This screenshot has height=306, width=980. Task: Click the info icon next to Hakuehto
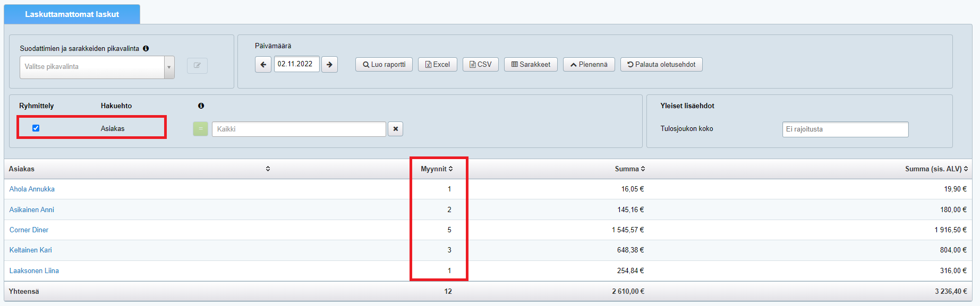pyautogui.click(x=201, y=106)
